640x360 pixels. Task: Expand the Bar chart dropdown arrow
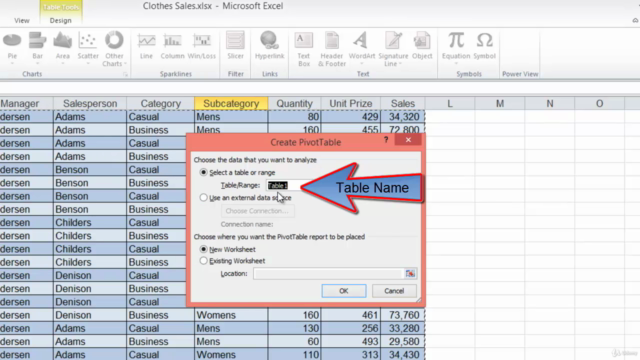tap(37, 64)
